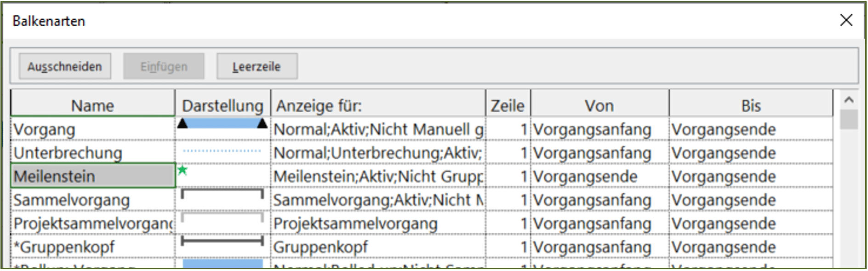The width and height of the screenshot is (868, 271).
Task: Select the Sammelvorgang bracket bar preview
Action: click(223, 194)
